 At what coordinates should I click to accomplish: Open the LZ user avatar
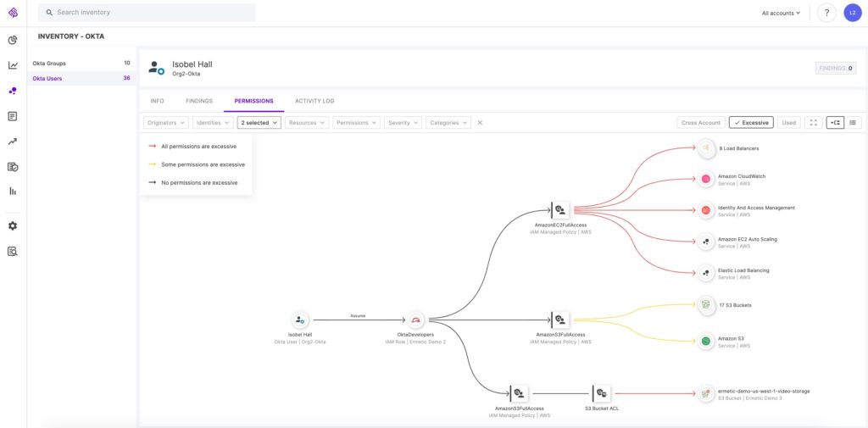click(x=853, y=13)
